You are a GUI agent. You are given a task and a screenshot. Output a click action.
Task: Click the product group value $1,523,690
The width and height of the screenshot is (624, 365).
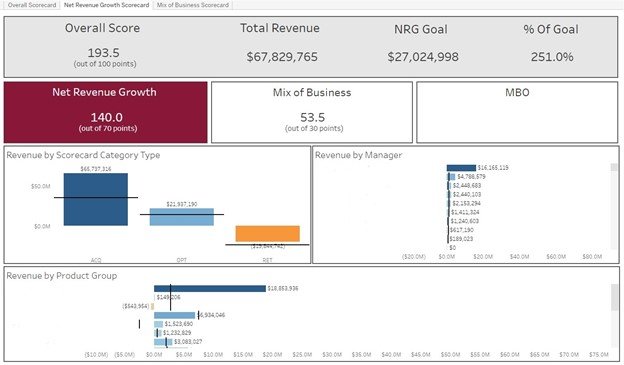(x=179, y=324)
